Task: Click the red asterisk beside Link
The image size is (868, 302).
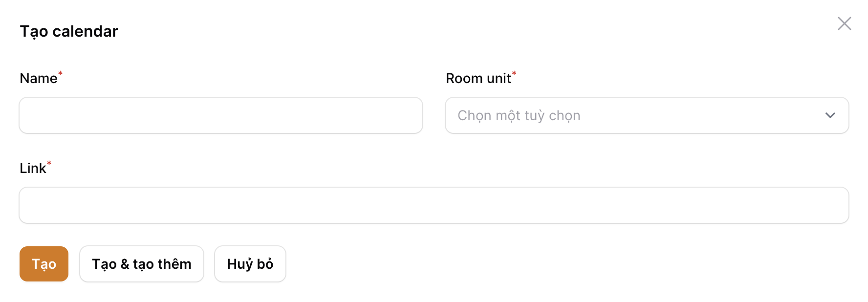Action: 49,164
